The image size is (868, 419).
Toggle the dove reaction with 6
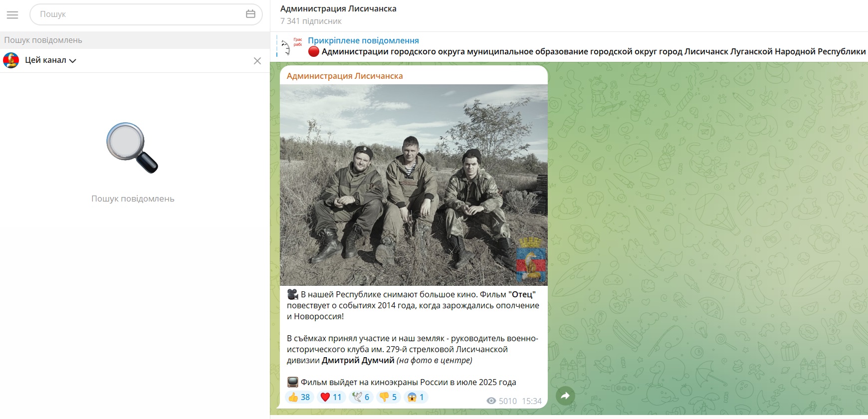[x=361, y=397]
